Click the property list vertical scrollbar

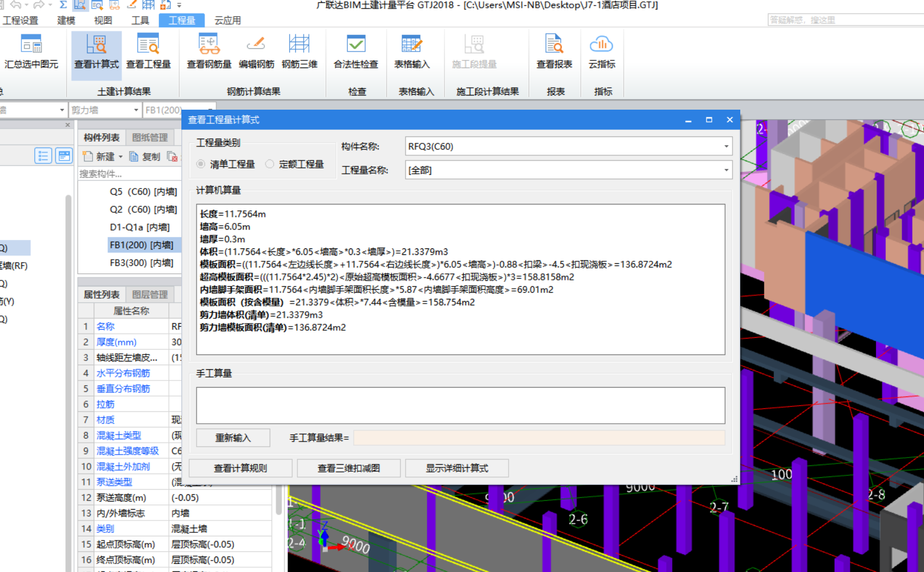279,499
